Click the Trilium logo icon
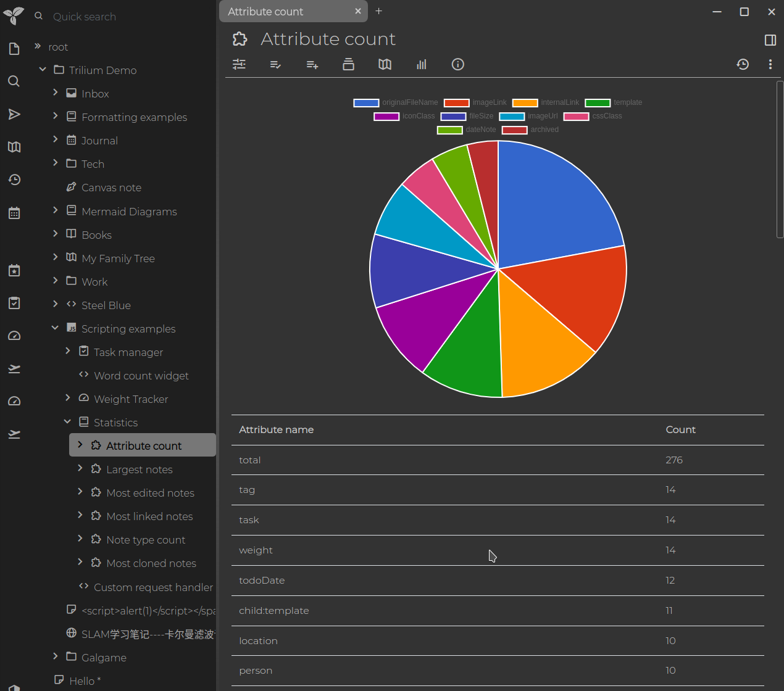The width and height of the screenshot is (784, 691). [14, 15]
